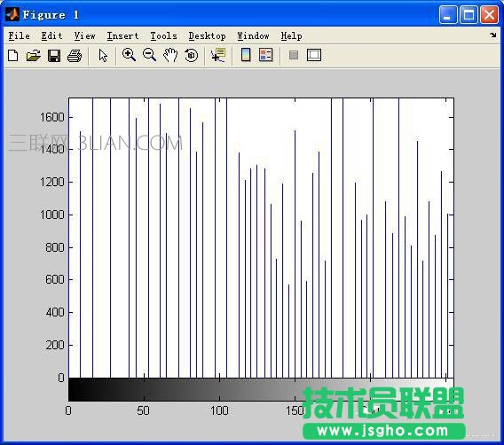Select the Edit Plot arrow tool

(103, 56)
